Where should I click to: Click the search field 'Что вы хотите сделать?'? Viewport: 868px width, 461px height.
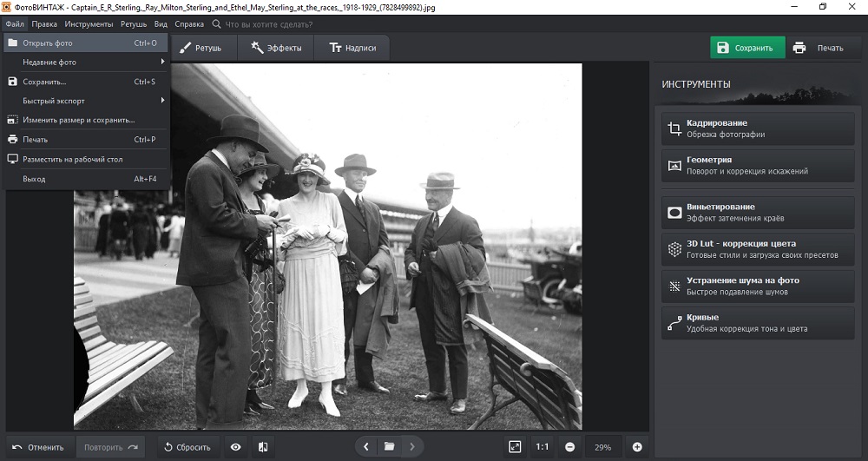[269, 24]
